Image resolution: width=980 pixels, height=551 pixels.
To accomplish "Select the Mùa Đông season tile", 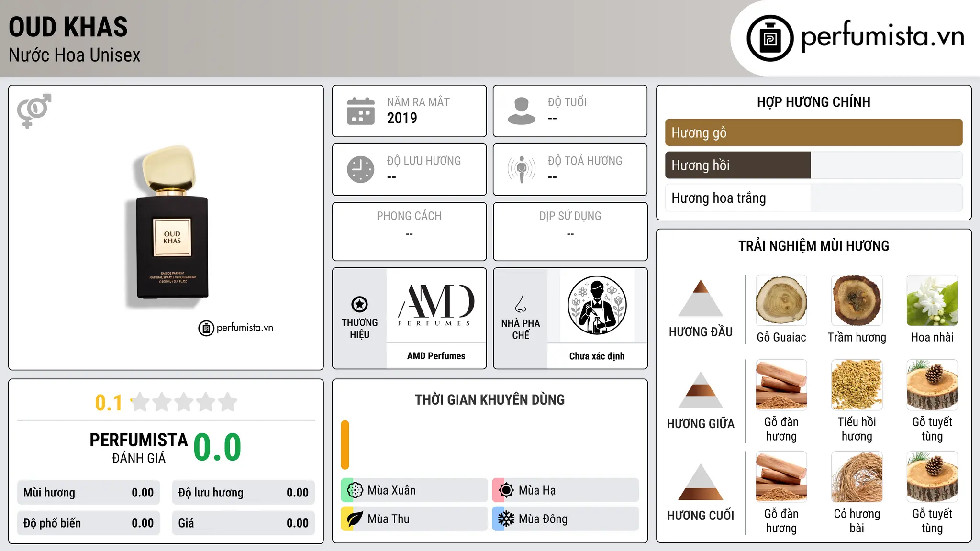I will pyautogui.click(x=565, y=519).
